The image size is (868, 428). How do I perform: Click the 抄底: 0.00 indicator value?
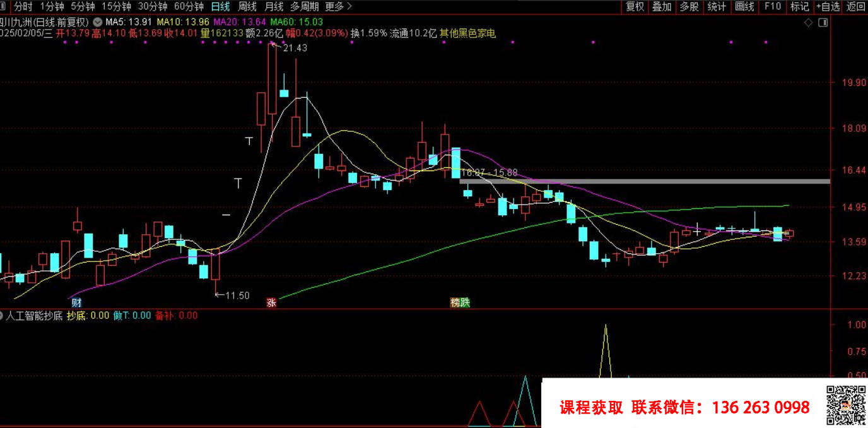click(88, 315)
